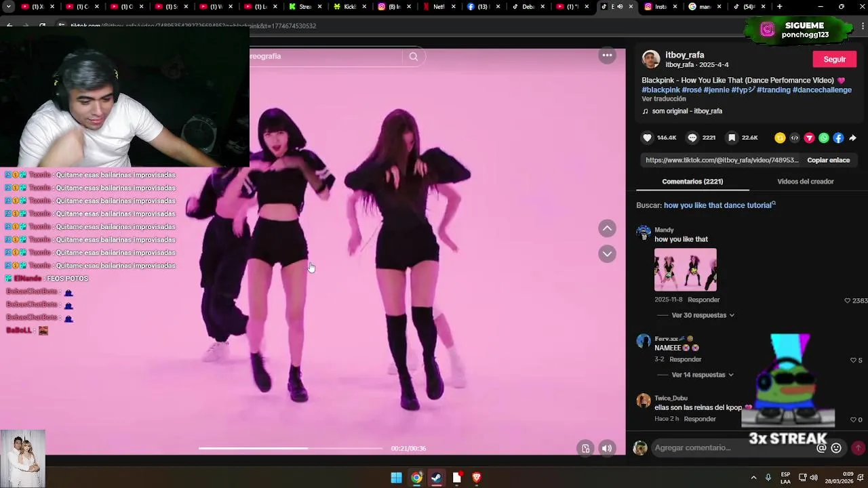This screenshot has width=868, height=488.
Task: Like Ferv.xx's comment heart
Action: tap(853, 360)
